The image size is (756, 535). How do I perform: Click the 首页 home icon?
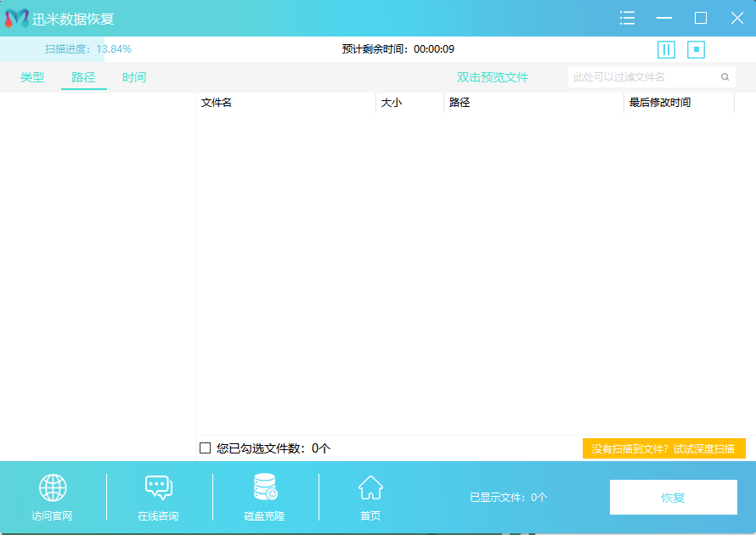(x=370, y=487)
